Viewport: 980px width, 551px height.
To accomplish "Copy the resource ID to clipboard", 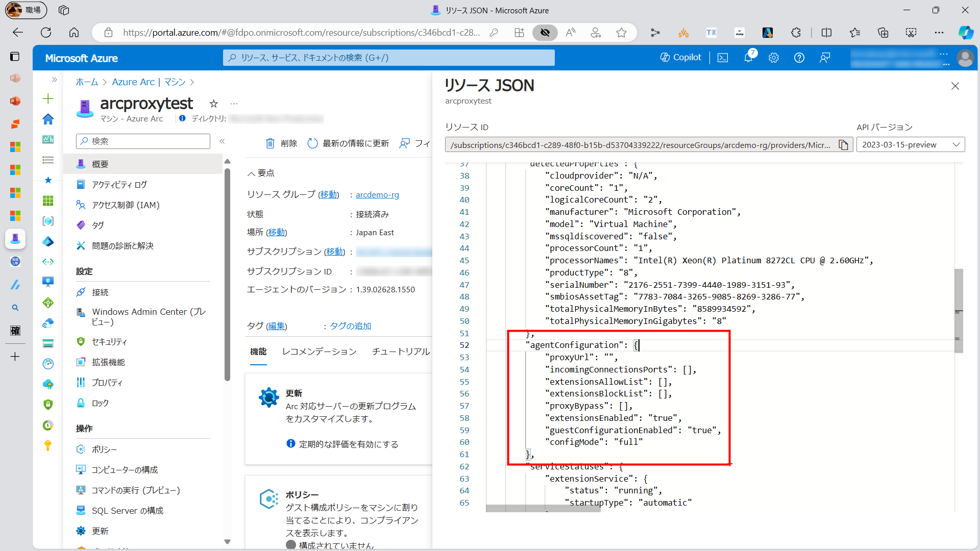I will click(x=843, y=145).
